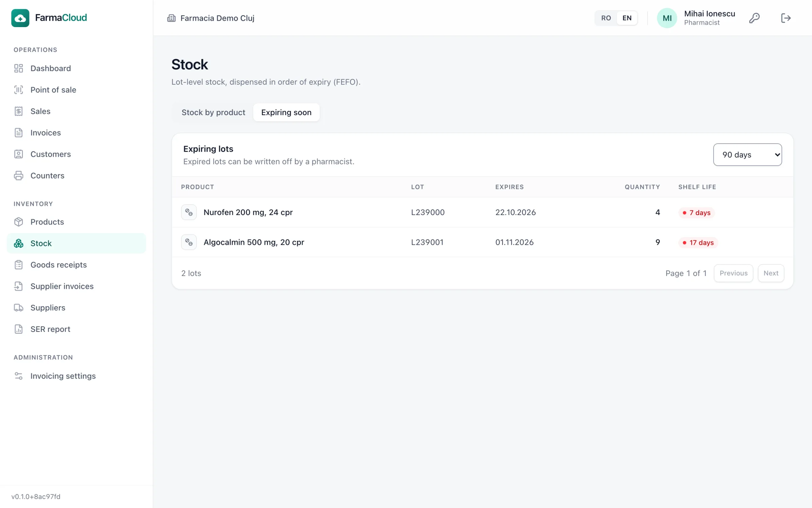Go to Suppliers
Screen dimensions: 812x508
coord(76,308)
